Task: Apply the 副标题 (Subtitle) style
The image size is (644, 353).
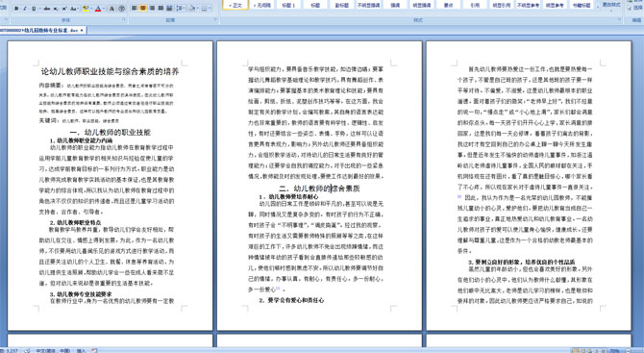Action: 342,5
